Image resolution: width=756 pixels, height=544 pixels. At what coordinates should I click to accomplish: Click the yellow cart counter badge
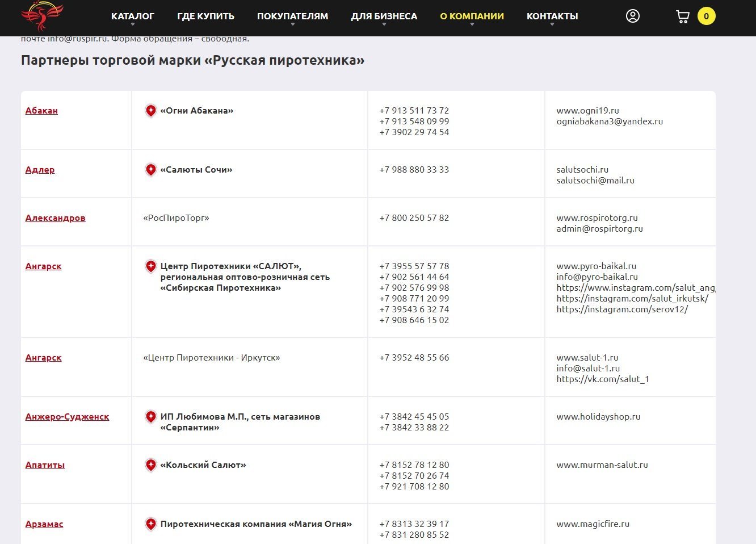[x=706, y=16]
